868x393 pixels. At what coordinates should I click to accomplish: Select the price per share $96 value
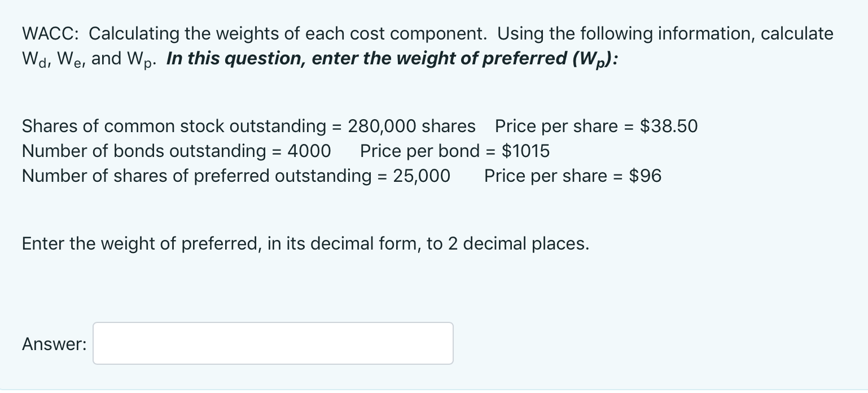click(643, 176)
